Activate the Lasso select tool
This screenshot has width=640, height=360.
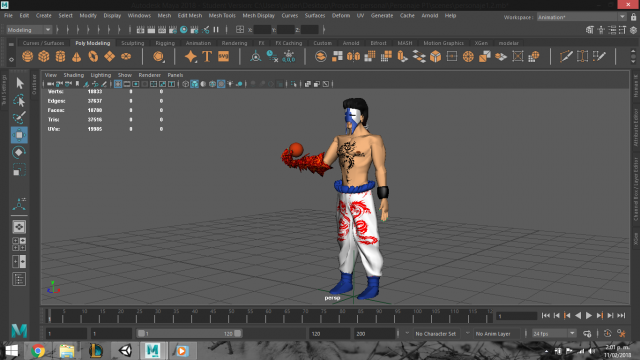coord(19,100)
